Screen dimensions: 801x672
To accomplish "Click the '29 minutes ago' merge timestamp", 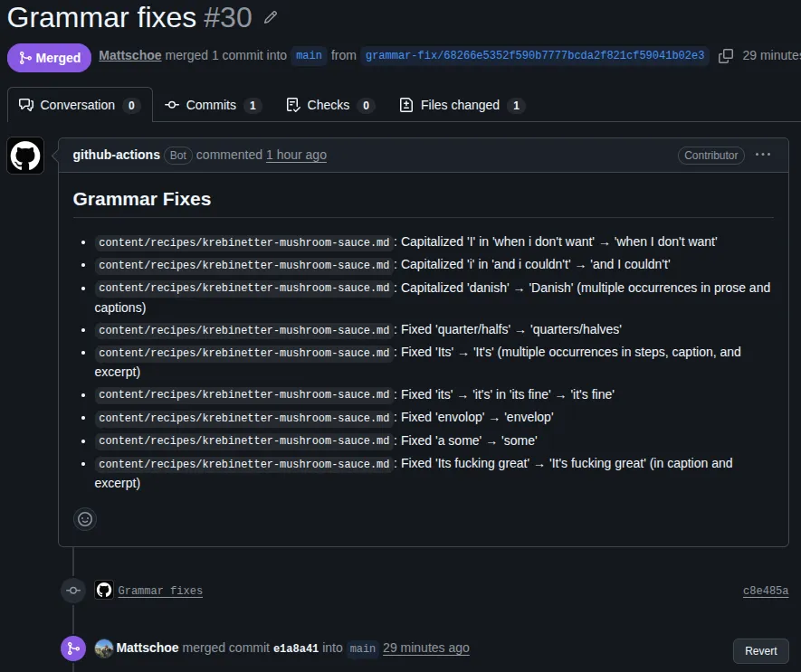I will [x=426, y=648].
